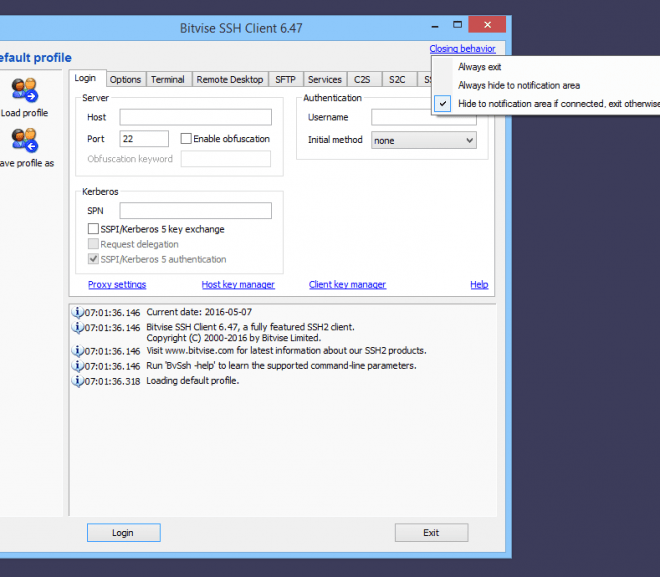Click log text 'Loading default profile.'
This screenshot has height=577, width=660.
193,380
